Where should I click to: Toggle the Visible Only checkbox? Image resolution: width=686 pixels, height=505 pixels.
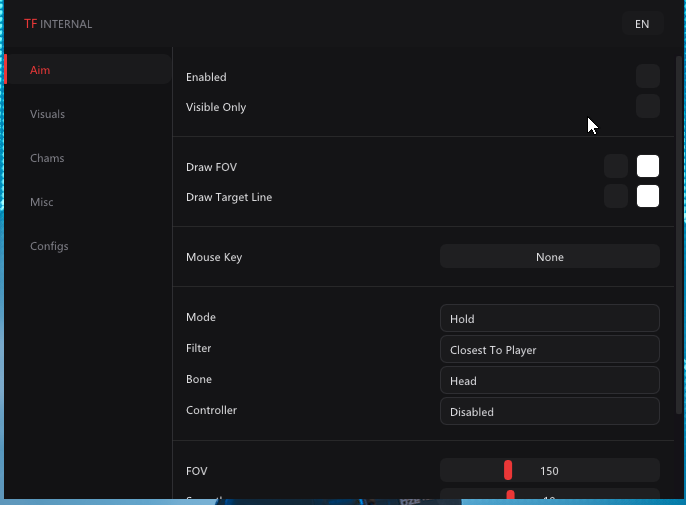(x=648, y=106)
